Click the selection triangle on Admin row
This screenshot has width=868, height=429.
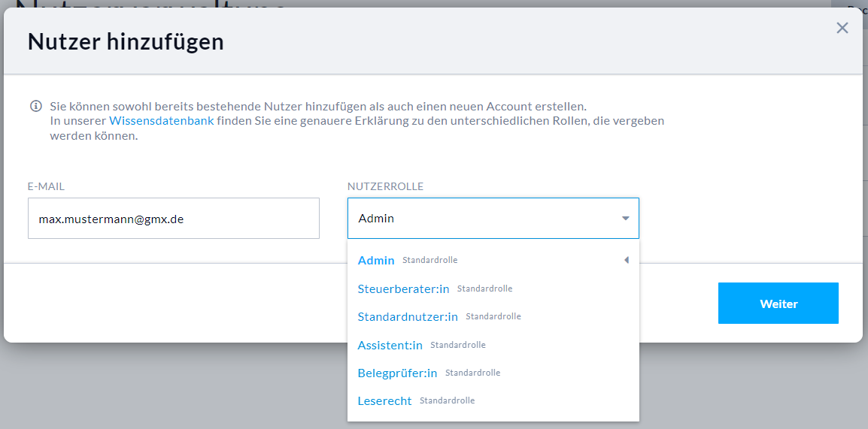pyautogui.click(x=626, y=261)
